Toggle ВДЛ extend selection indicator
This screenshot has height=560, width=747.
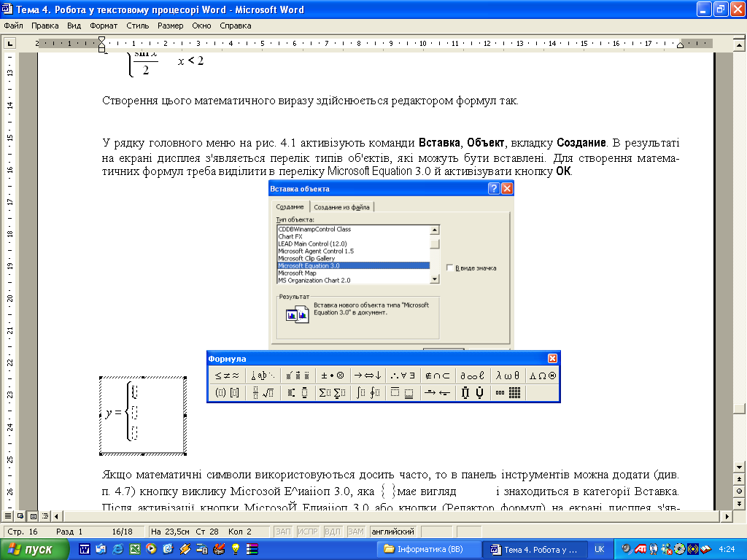pos(332,532)
